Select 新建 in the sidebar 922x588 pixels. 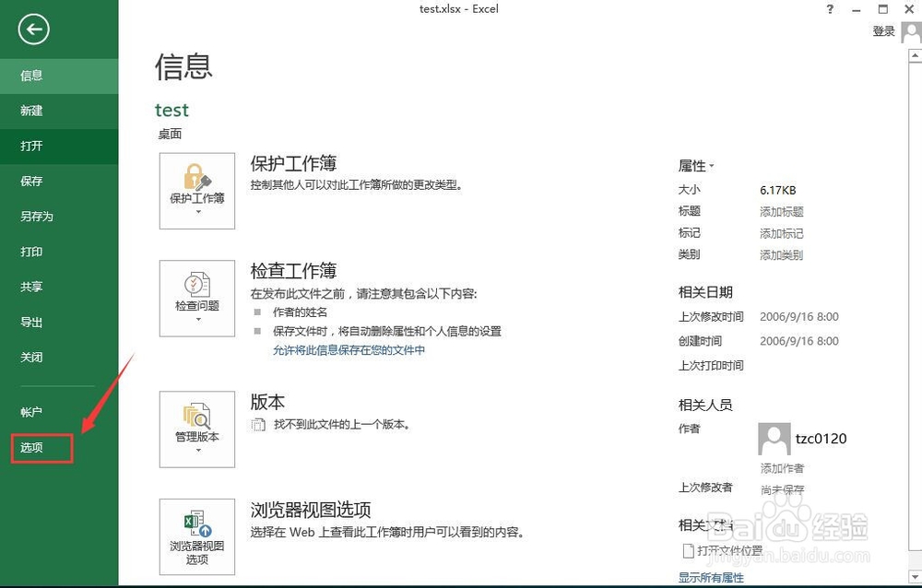click(x=59, y=111)
